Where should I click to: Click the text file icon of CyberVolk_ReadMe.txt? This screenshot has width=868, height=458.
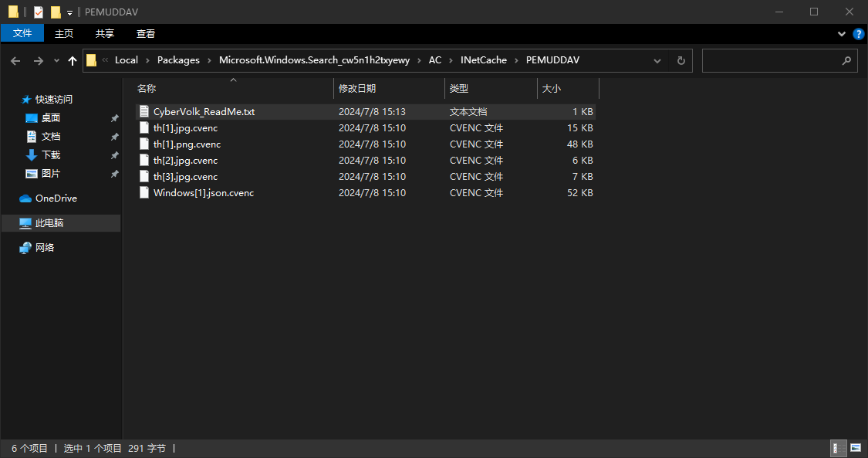click(x=144, y=111)
